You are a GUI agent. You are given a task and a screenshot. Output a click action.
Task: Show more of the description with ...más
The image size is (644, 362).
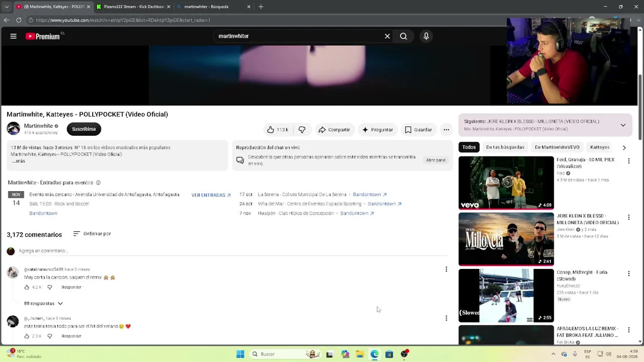point(18,161)
